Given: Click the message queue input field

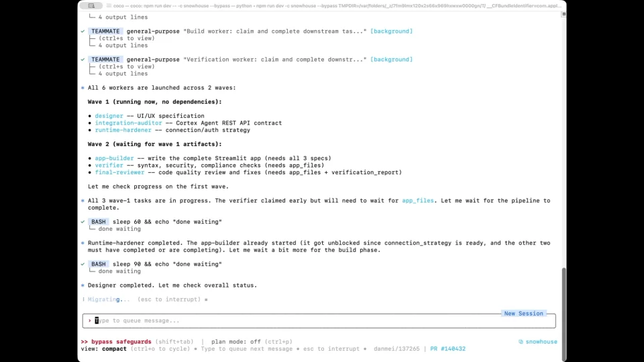Looking at the screenshot, I should (x=319, y=320).
